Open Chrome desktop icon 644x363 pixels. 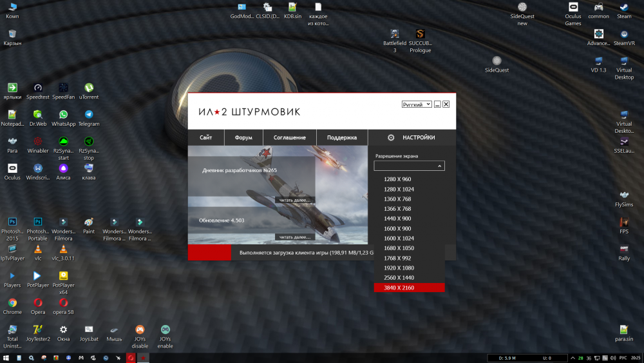click(12, 307)
